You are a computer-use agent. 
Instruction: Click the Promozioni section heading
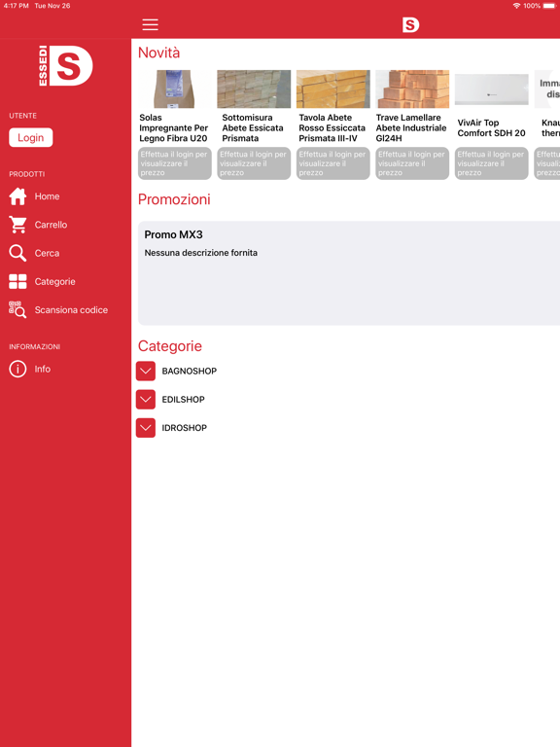[x=174, y=199]
